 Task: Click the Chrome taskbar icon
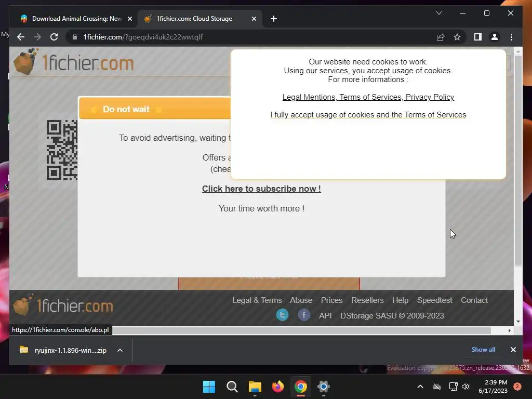pyautogui.click(x=301, y=387)
